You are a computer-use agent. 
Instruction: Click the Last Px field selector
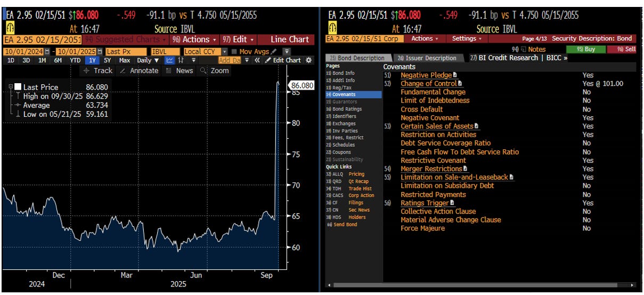pos(126,51)
